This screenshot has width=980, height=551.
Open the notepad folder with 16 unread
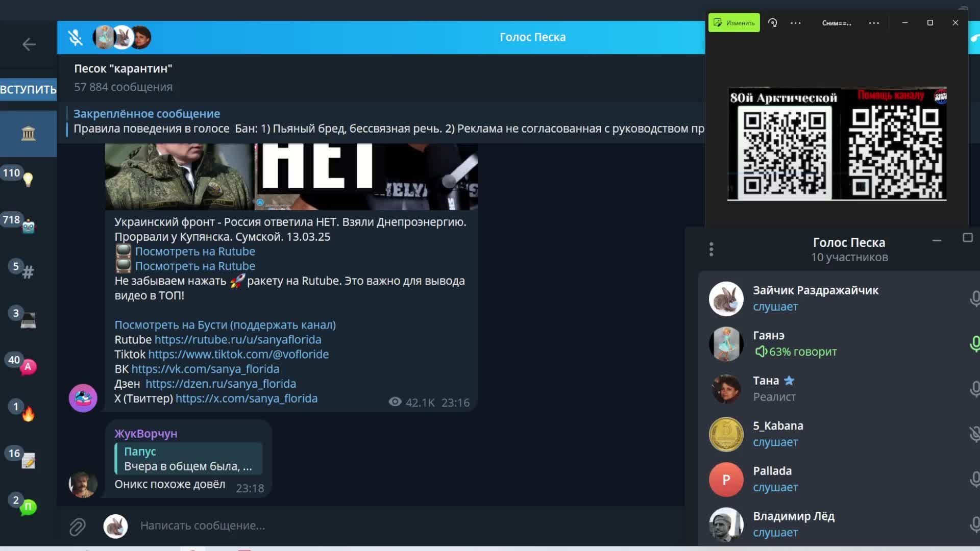(x=28, y=461)
